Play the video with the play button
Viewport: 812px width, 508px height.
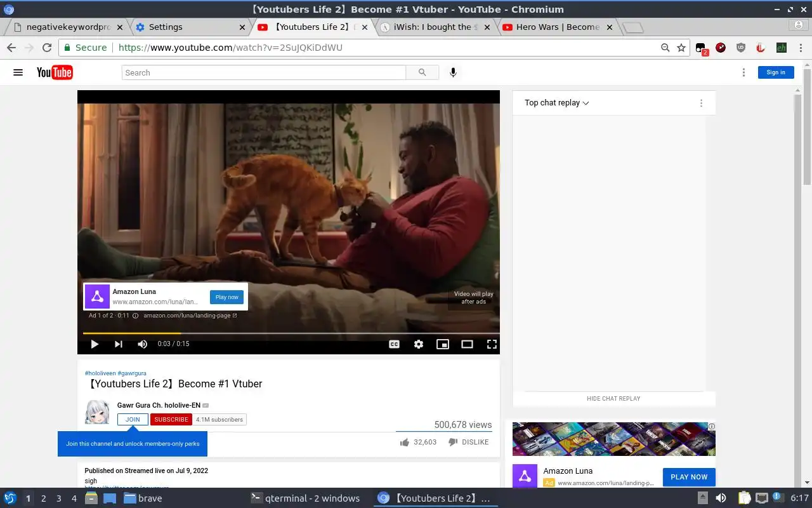click(x=95, y=344)
